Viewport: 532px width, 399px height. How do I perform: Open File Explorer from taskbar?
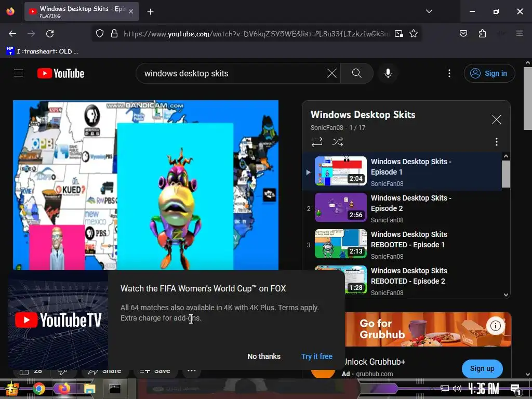[89, 389]
